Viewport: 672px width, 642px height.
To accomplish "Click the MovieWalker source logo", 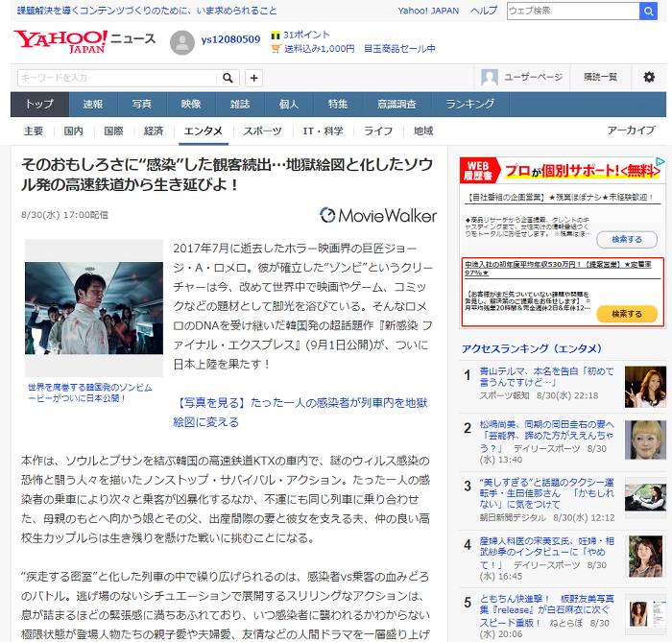I will (378, 215).
